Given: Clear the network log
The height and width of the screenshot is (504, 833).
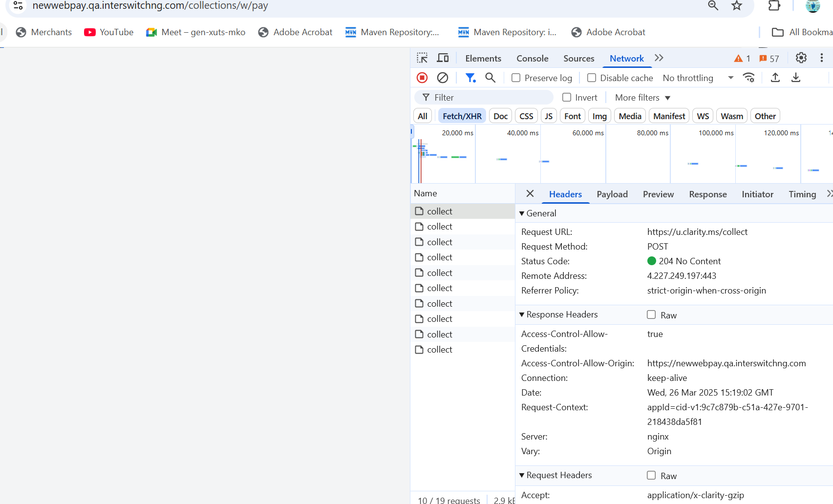Looking at the screenshot, I should pos(443,78).
